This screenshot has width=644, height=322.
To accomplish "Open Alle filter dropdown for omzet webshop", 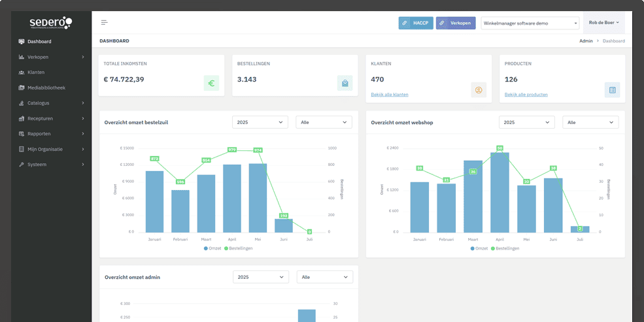I will pyautogui.click(x=590, y=122).
